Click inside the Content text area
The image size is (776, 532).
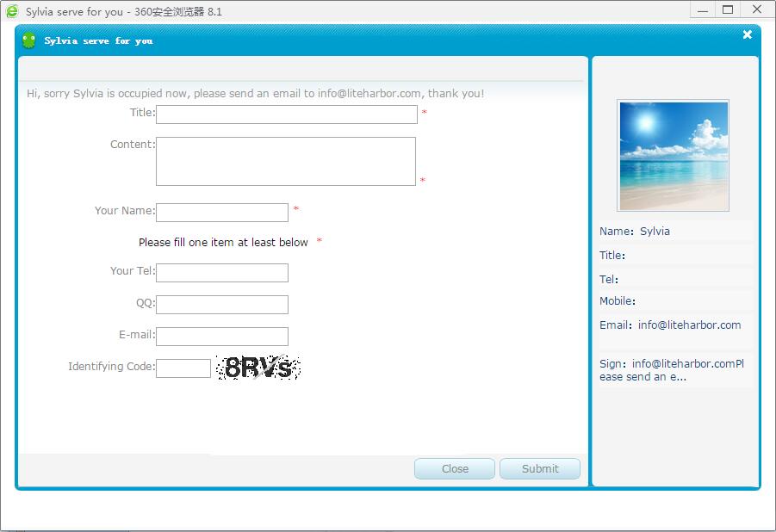[x=285, y=161]
